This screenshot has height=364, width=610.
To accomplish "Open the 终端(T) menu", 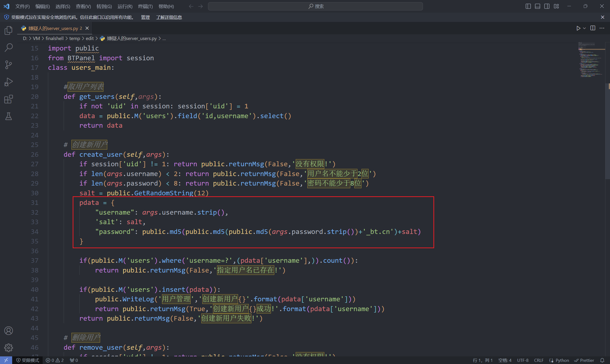I will [x=145, y=6].
